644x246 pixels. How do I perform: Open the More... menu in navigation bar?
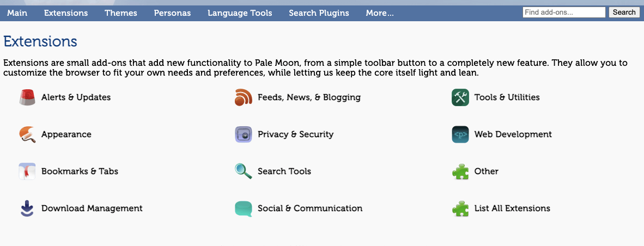click(x=380, y=13)
